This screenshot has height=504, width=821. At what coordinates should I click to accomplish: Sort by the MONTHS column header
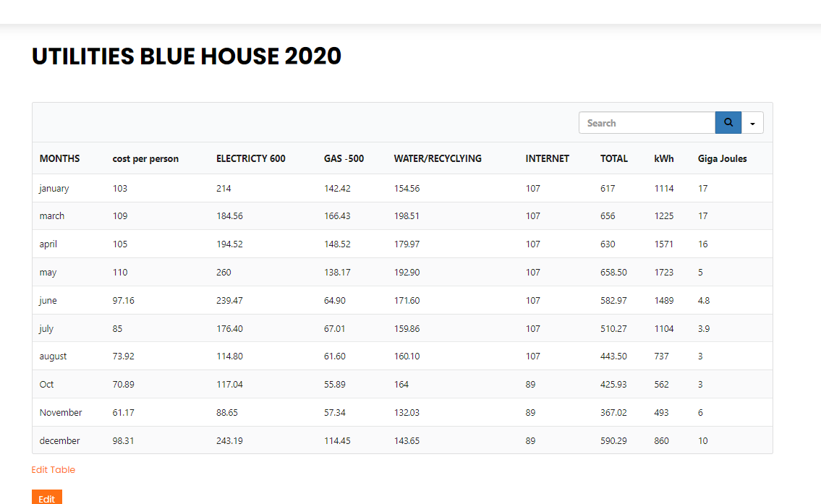tap(59, 158)
